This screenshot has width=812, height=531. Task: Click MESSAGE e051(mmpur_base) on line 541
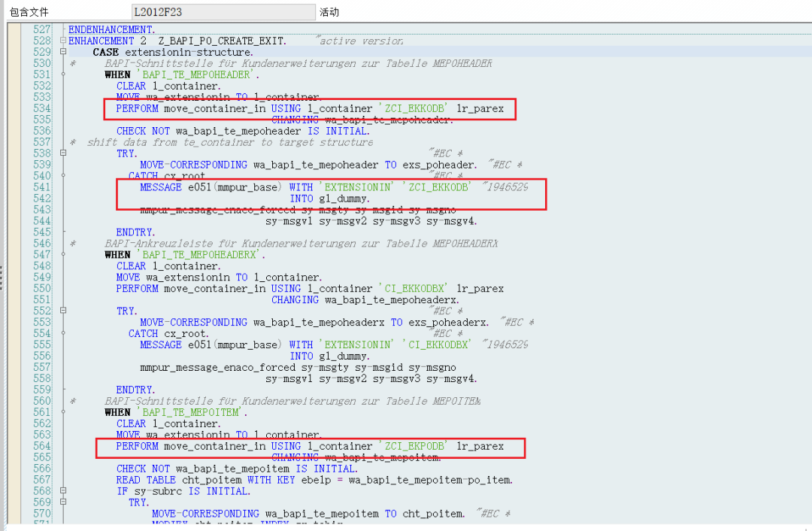tap(211, 187)
